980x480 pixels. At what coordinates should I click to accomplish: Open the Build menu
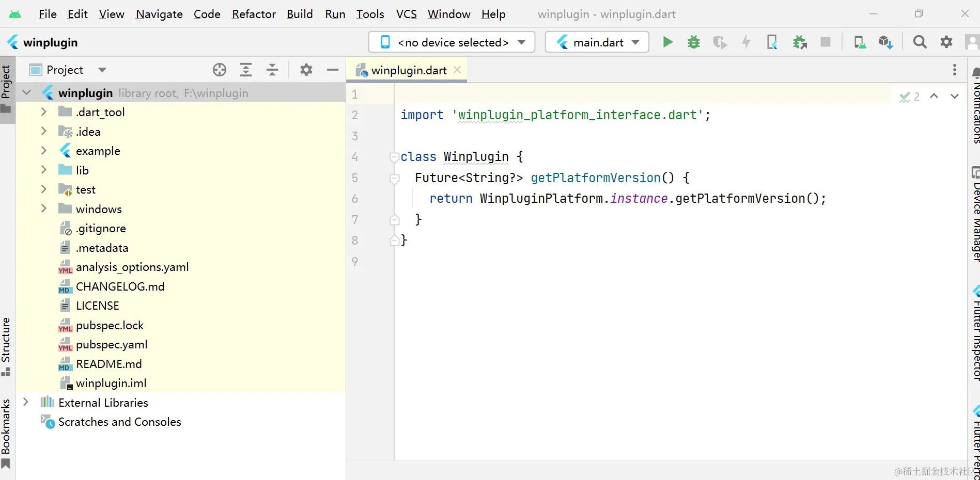click(300, 14)
